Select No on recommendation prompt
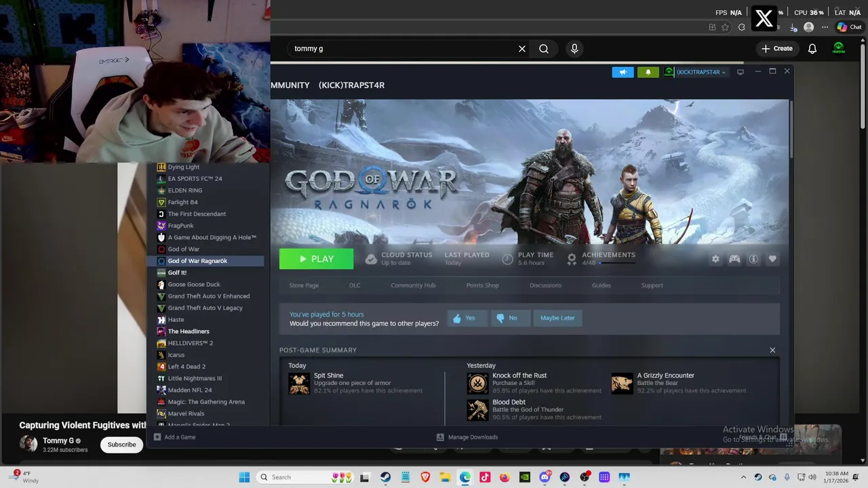The width and height of the screenshot is (868, 488). (x=510, y=318)
